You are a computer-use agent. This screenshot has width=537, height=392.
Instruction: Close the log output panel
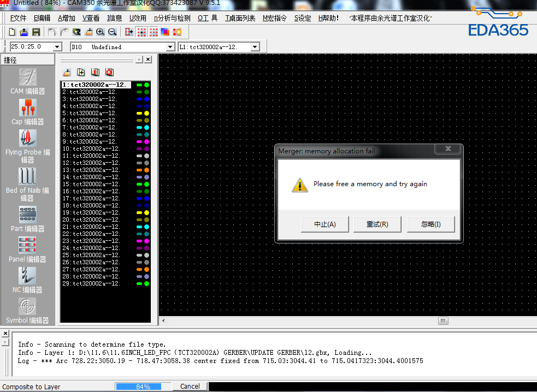coord(5,333)
